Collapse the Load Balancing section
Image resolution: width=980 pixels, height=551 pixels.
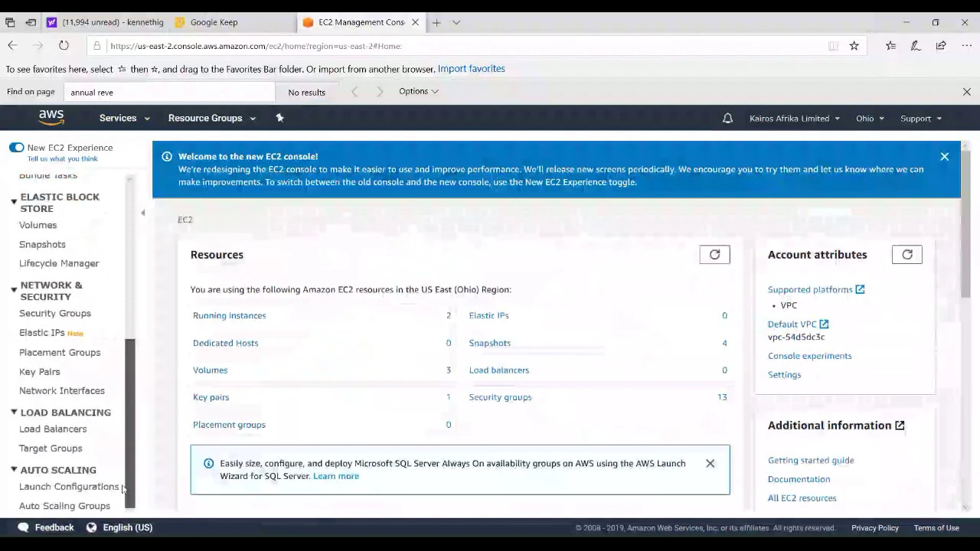click(x=14, y=412)
